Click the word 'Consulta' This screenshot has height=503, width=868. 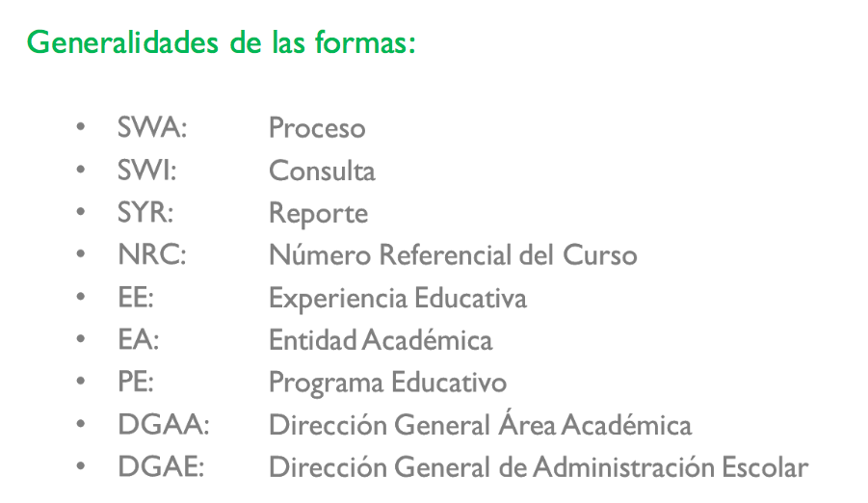coord(322,172)
